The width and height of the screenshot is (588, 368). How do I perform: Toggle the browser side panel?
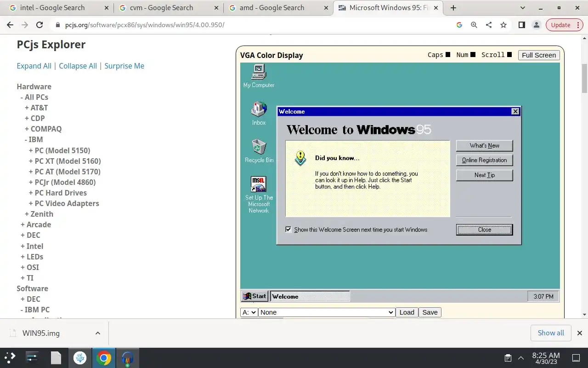click(x=521, y=25)
